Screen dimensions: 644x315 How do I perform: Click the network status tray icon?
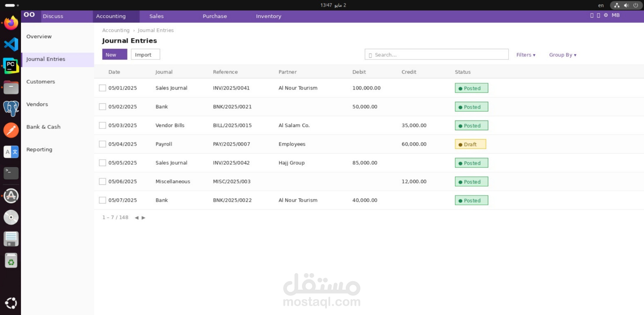pyautogui.click(x=617, y=5)
